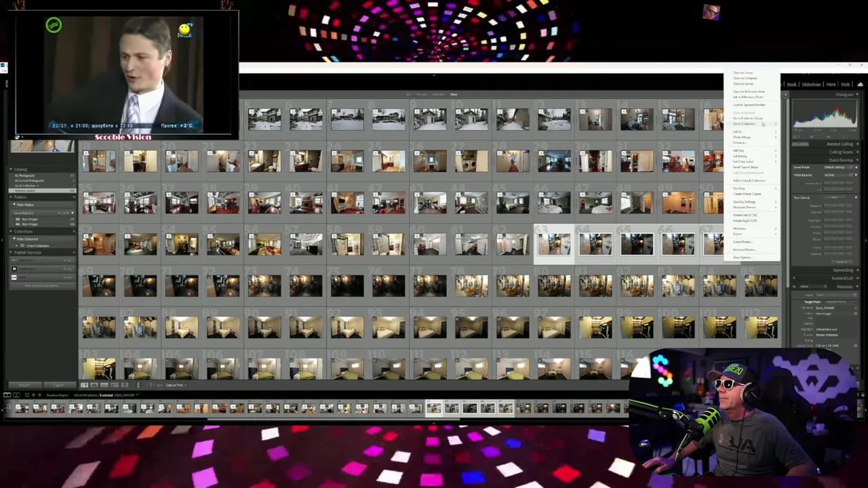This screenshot has width=868, height=488.
Task: Choose Add to Quick Collection
Action: point(749,180)
